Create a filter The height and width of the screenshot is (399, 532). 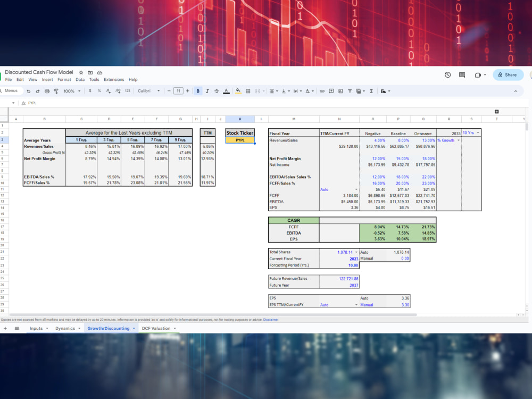pos(350,91)
